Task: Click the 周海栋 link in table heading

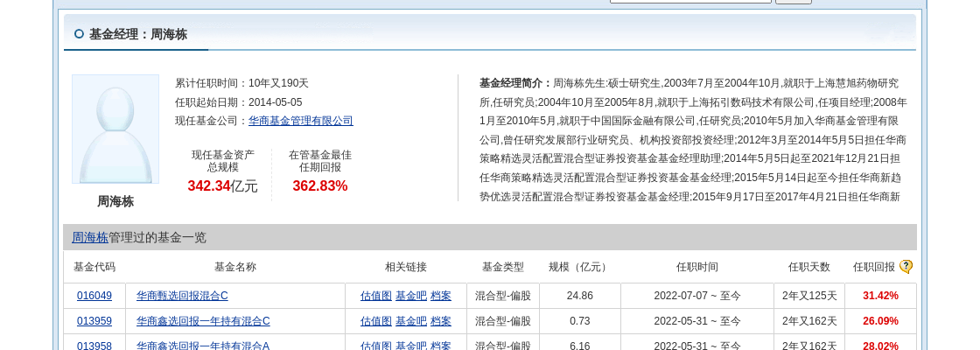Action: coord(89,237)
